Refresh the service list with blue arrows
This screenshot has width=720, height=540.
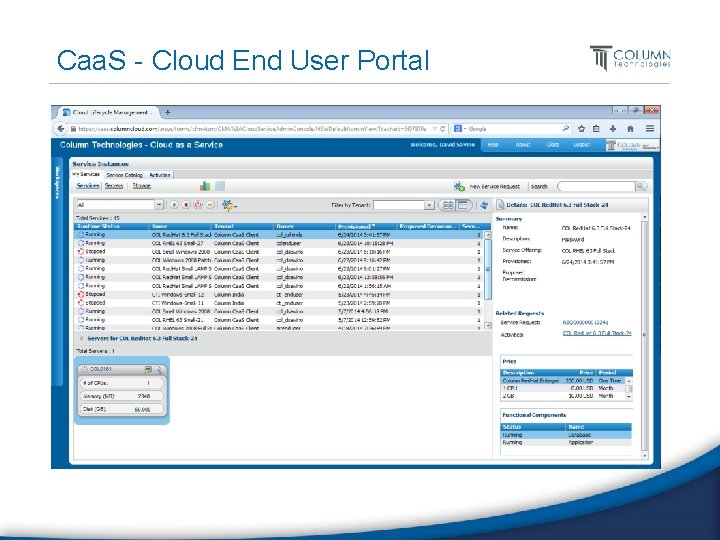coord(484,205)
